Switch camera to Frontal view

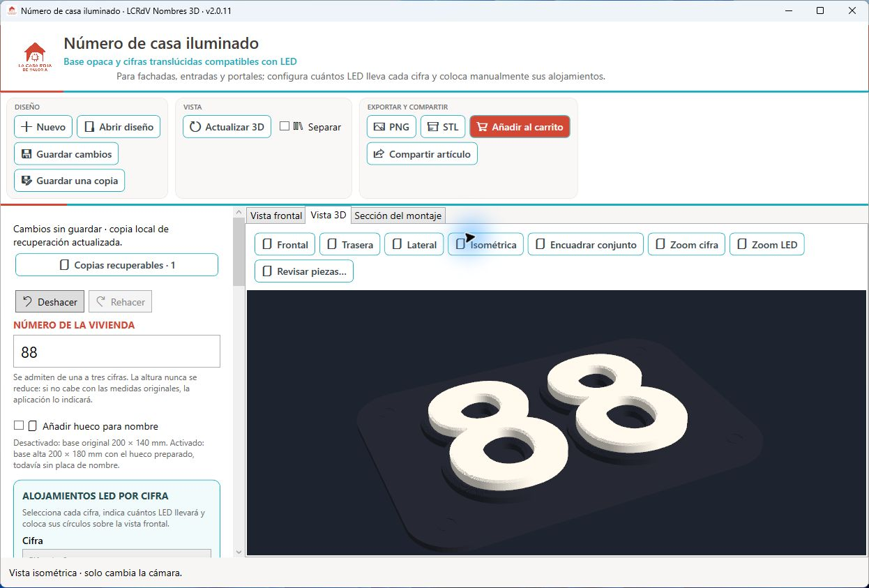pos(285,245)
